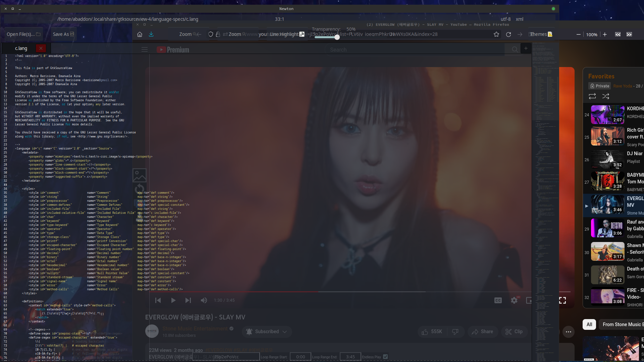Reload the page in Firefox
Screen dimensions: 644x362
508,34
